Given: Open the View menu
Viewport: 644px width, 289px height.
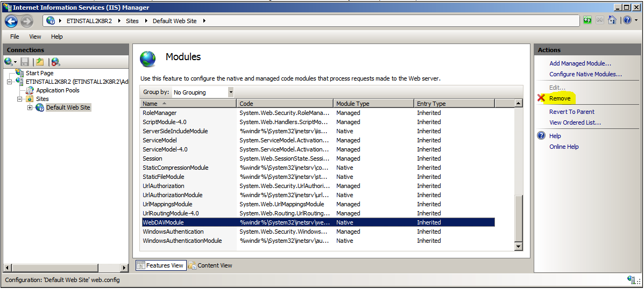Looking at the screenshot, I should pyautogui.click(x=35, y=37).
